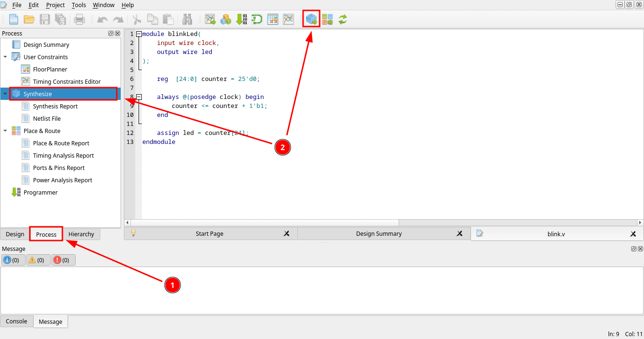Click the Redo arrow icon

[x=118, y=19]
